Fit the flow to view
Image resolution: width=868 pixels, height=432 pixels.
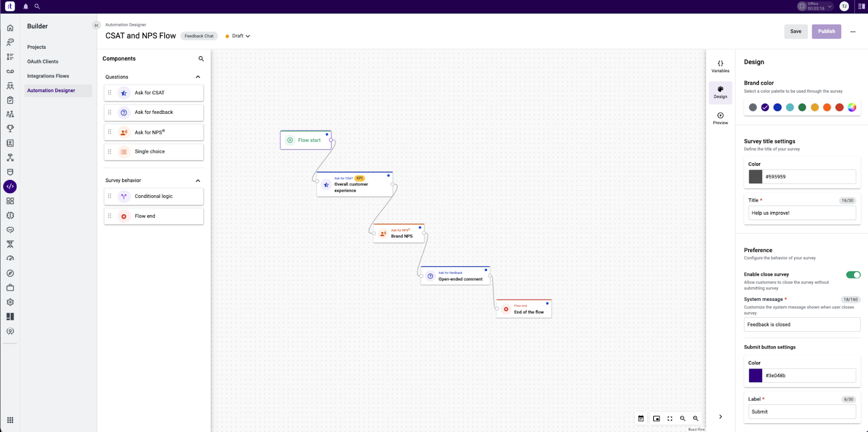(669, 418)
